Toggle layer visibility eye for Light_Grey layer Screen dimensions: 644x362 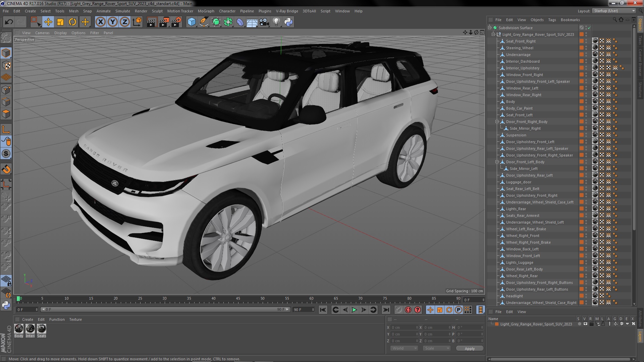click(585, 324)
